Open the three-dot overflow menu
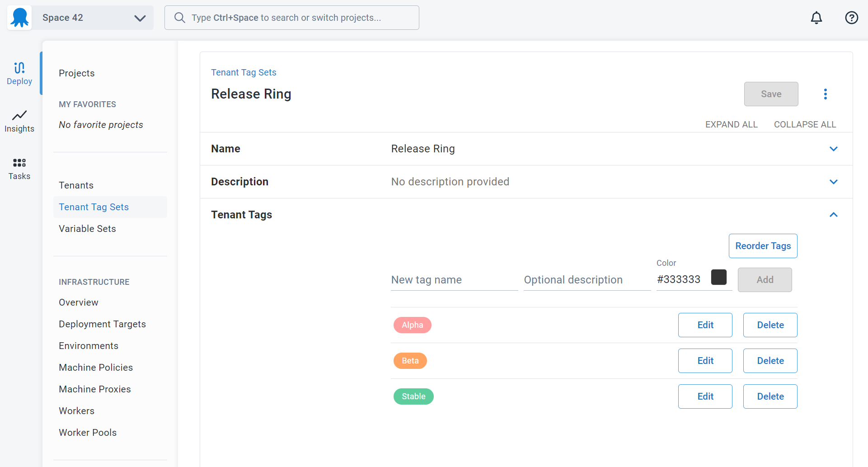The height and width of the screenshot is (467, 868). 826,94
